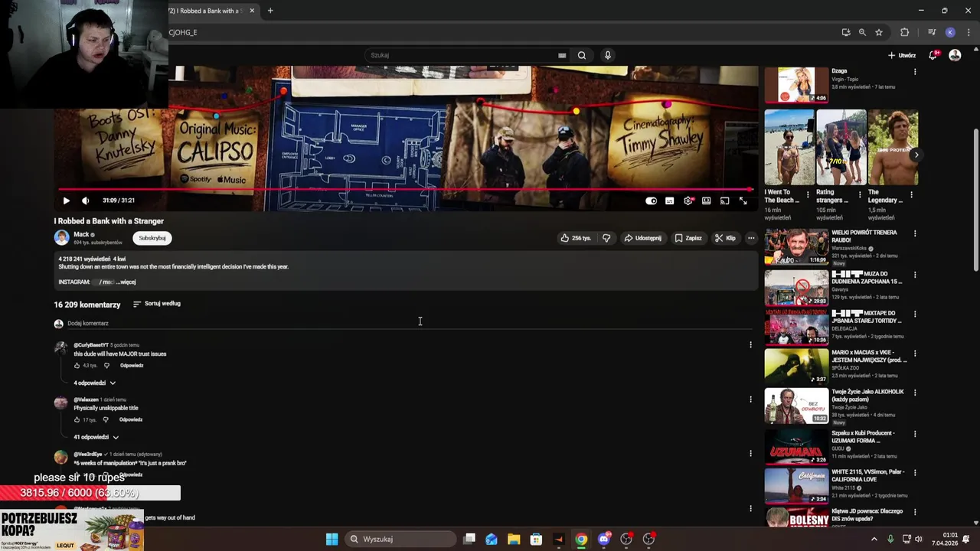The image size is (980, 551).
Task: Show next Shorts with the arrow
Action: click(916, 155)
